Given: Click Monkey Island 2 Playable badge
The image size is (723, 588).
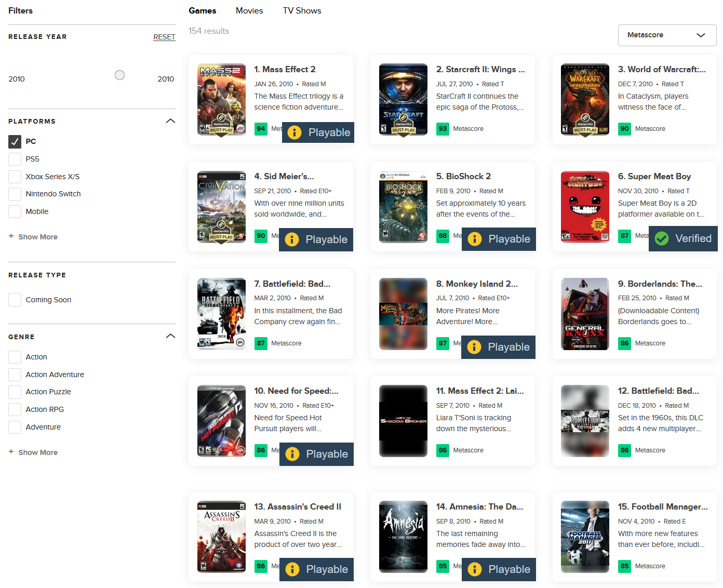Looking at the screenshot, I should [x=498, y=347].
